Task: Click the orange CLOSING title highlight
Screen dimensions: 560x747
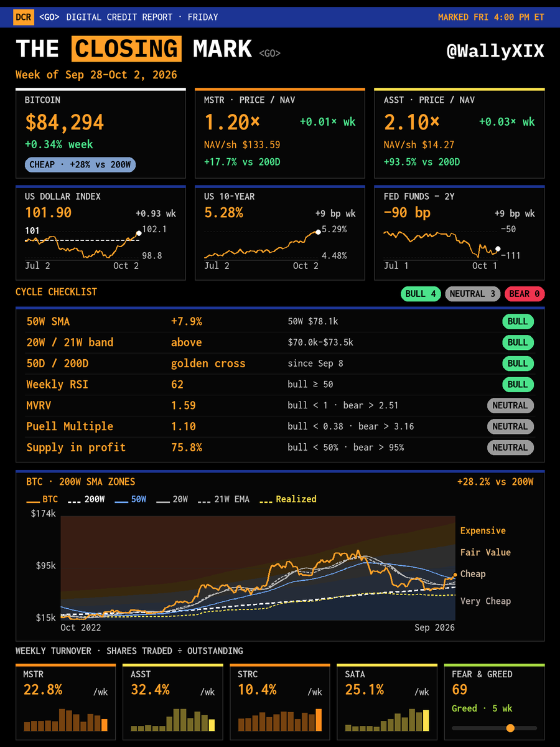Action: 126,49
